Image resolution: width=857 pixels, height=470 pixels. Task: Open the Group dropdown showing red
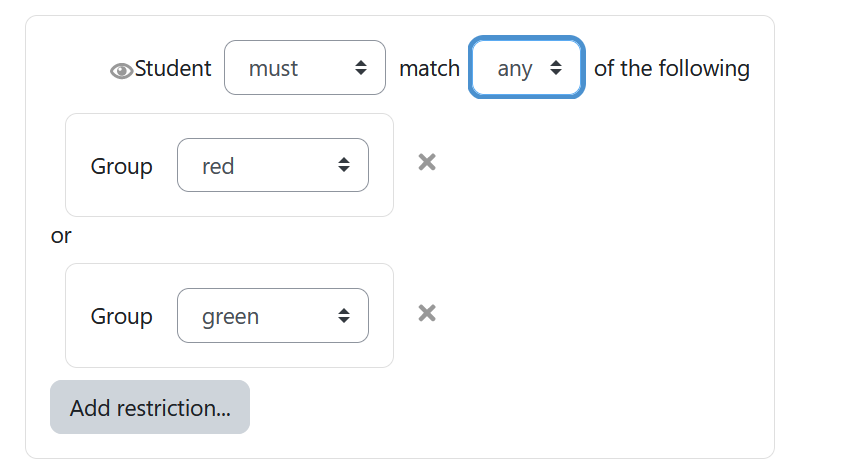pos(273,165)
